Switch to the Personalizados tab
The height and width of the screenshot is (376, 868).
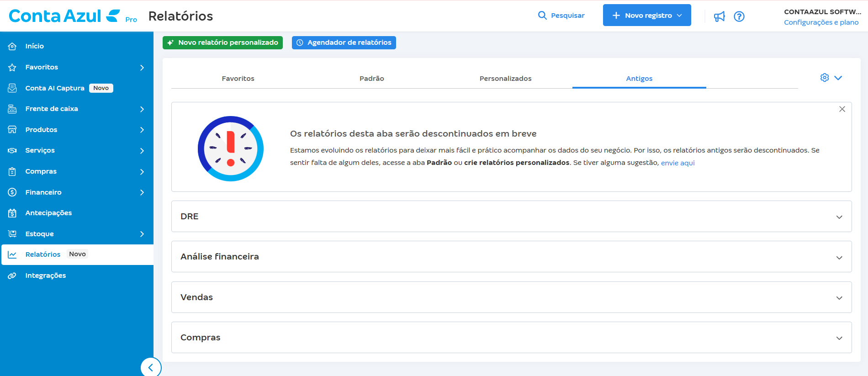click(x=505, y=79)
